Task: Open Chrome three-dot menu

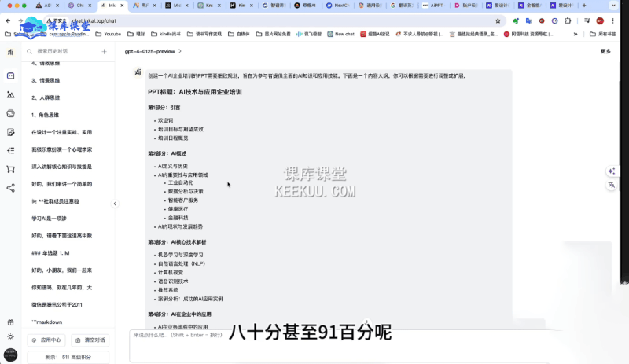Action: point(613,21)
